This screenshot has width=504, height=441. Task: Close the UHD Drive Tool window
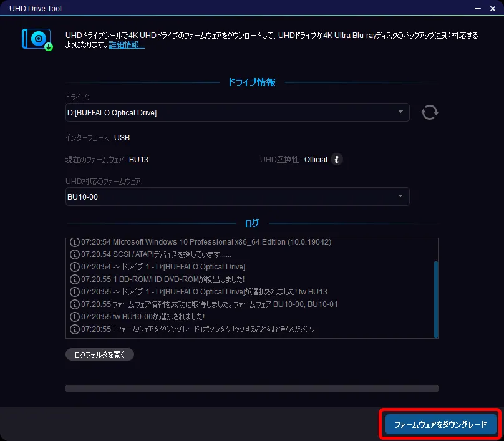click(493, 9)
